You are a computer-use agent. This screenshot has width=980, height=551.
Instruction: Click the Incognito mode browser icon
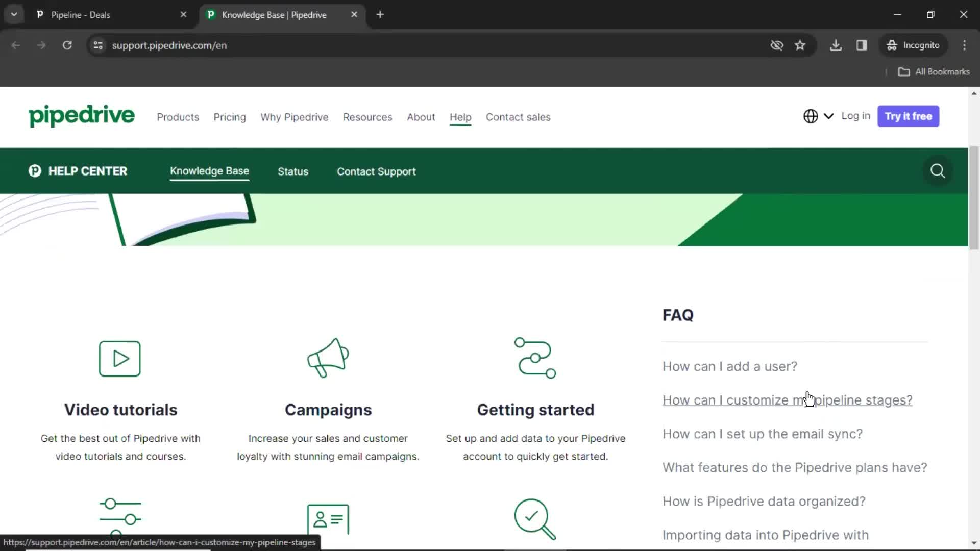pyautogui.click(x=892, y=45)
